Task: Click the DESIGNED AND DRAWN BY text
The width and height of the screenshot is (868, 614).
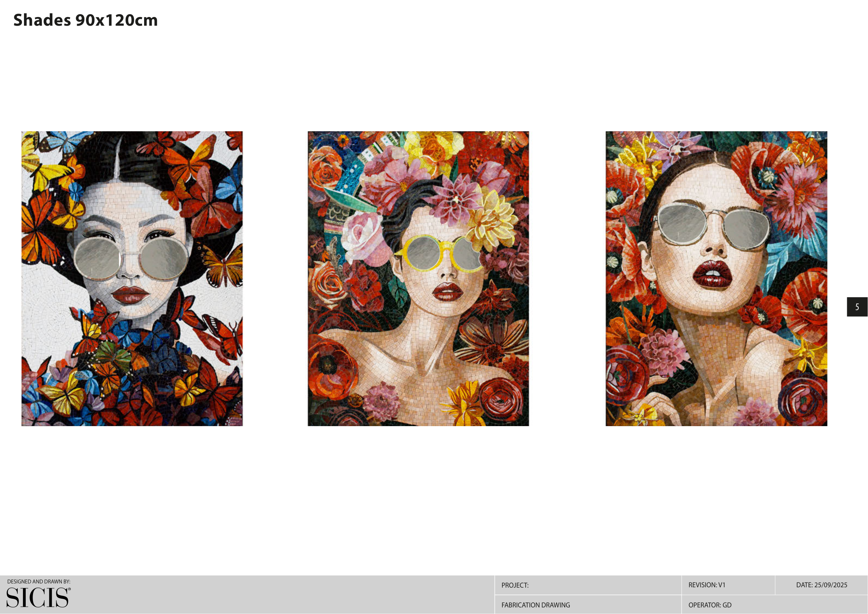Action: pos(39,581)
